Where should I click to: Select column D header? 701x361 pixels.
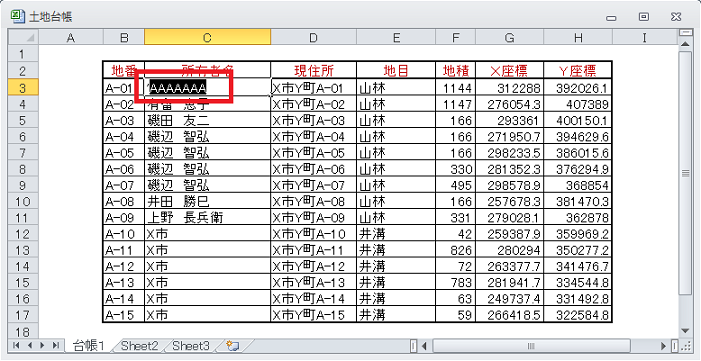(x=313, y=38)
